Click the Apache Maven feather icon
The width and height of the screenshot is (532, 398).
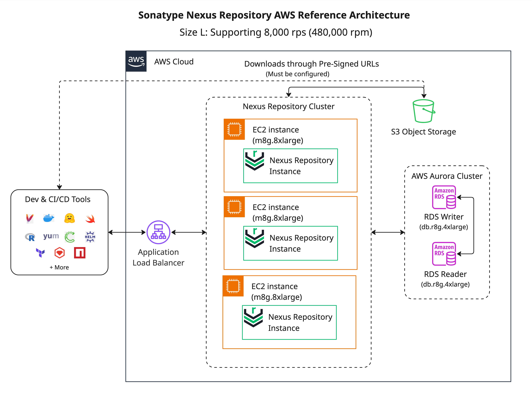coord(30,218)
